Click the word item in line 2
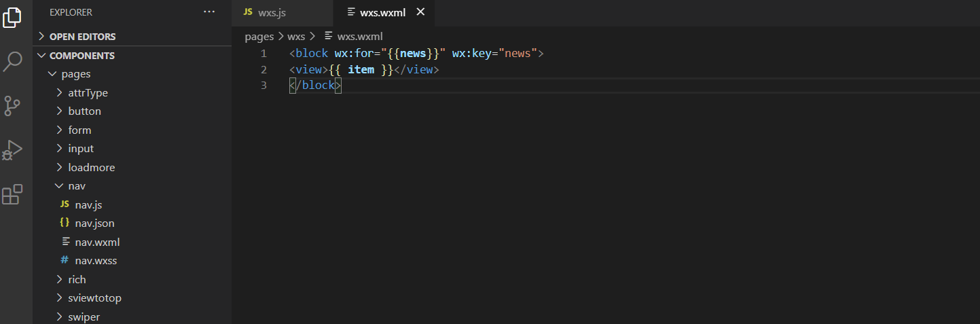The width and height of the screenshot is (980, 324). pyautogui.click(x=361, y=70)
